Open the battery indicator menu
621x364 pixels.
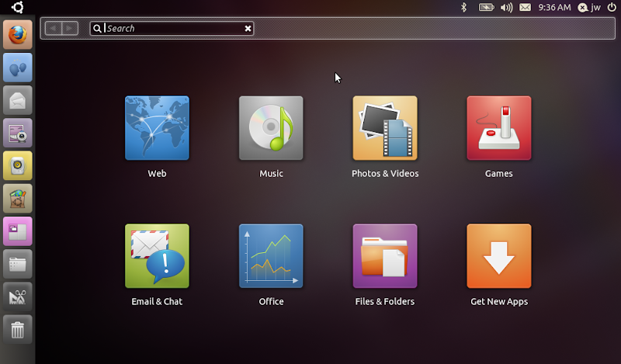coord(487,7)
